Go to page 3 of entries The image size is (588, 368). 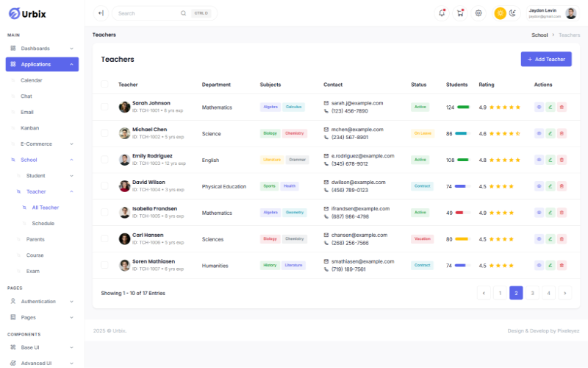532,293
